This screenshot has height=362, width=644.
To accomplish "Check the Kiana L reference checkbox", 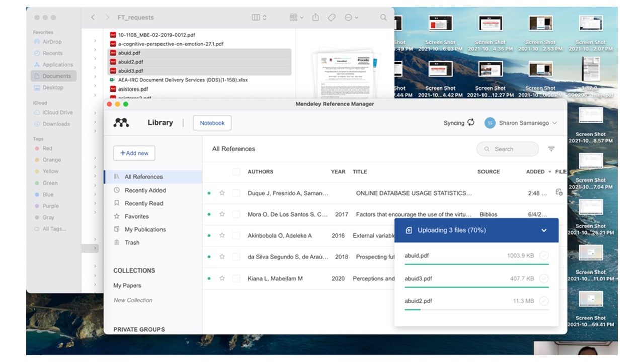I will 236,278.
